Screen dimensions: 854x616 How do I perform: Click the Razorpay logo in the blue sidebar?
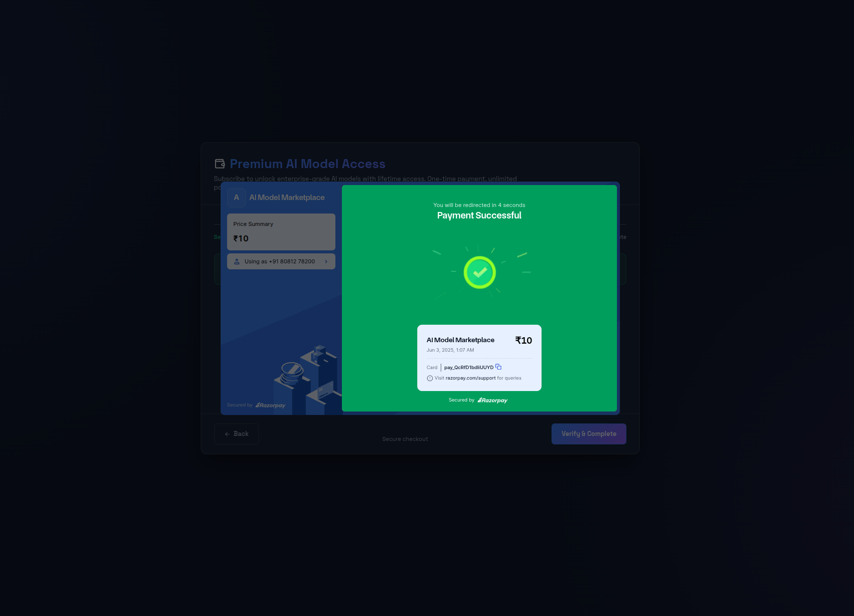(270, 405)
